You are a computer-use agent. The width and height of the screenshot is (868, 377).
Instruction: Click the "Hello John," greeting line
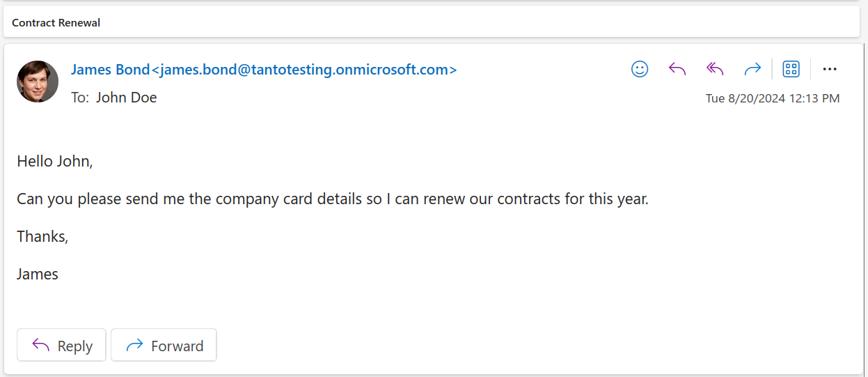pos(54,161)
